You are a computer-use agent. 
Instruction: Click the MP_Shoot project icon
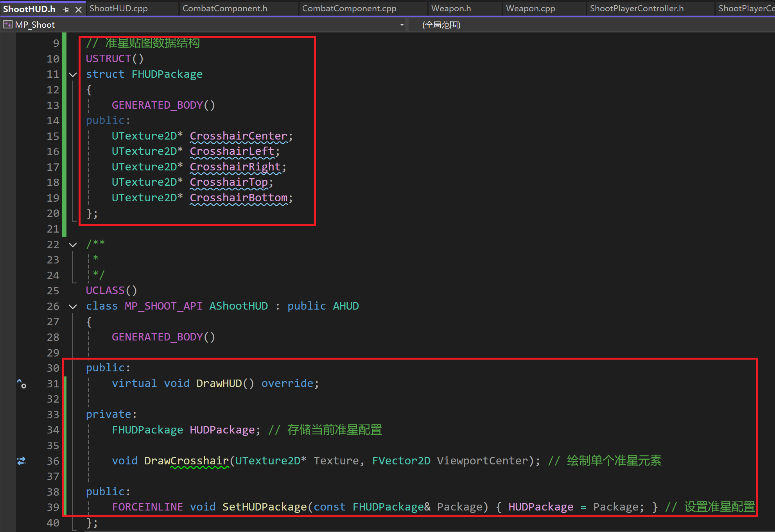point(7,25)
